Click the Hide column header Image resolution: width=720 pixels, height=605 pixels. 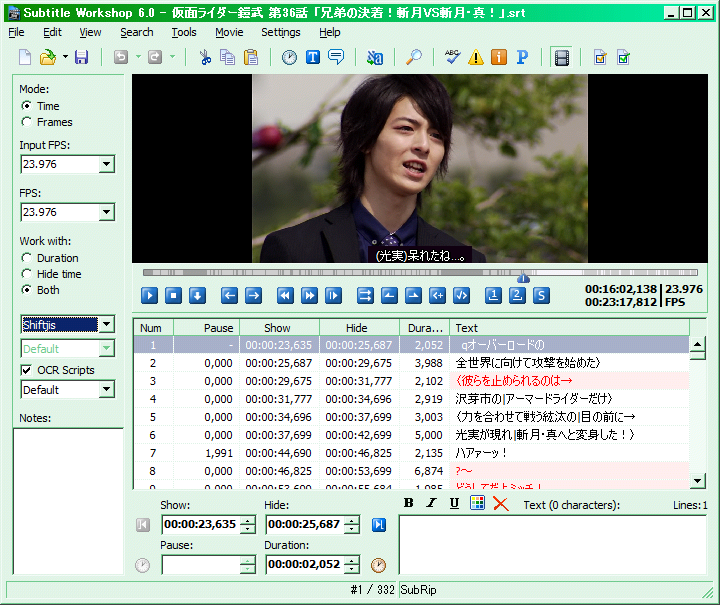point(359,328)
